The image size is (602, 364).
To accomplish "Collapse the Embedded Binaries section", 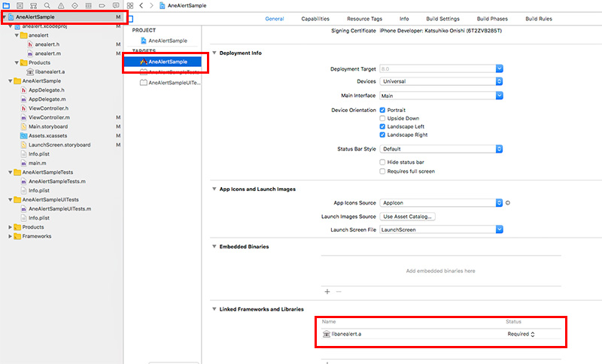I will [214, 247].
